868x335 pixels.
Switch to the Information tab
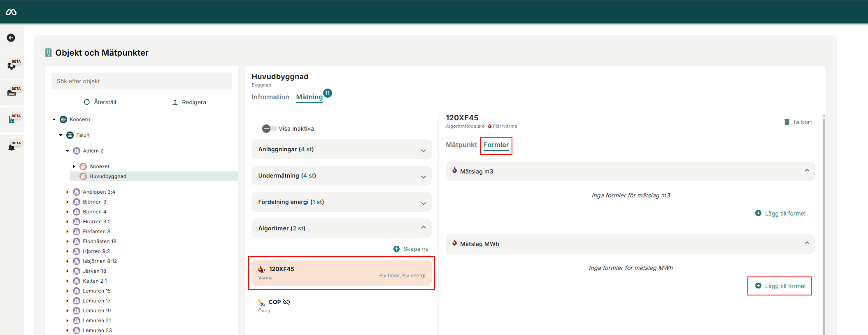270,97
